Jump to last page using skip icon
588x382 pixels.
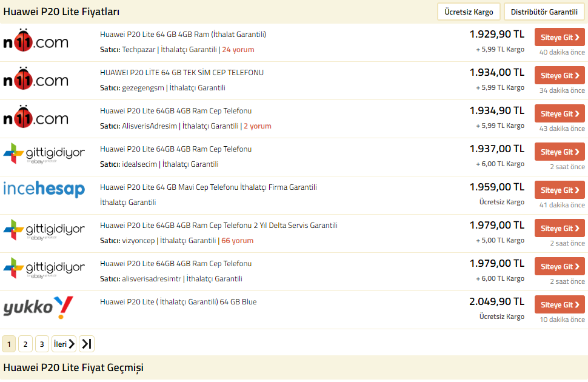point(87,344)
